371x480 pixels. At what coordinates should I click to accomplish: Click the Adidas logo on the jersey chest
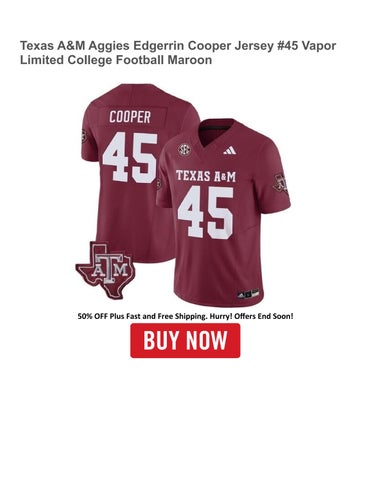(230, 150)
